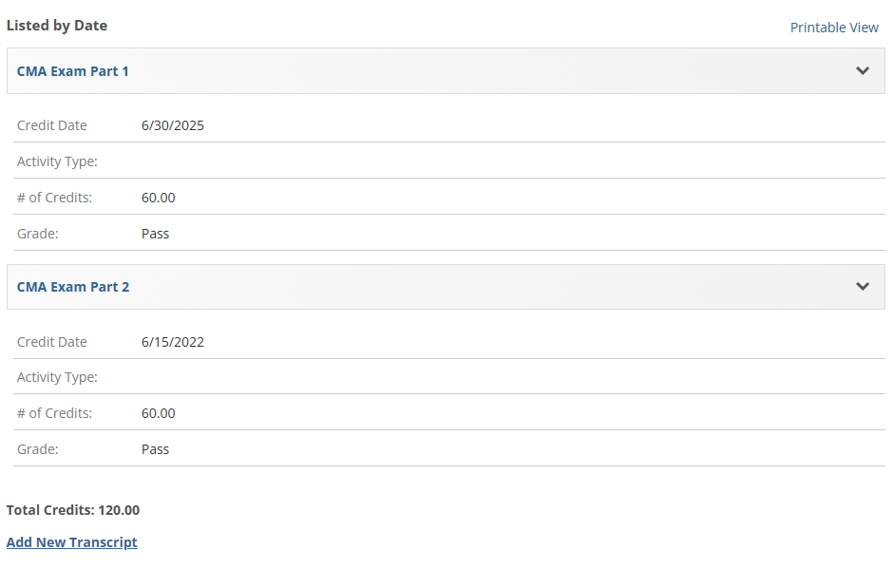Screen dimensions: 894x588
Task: Select the CMA Exam Part 1 title
Action: [x=73, y=71]
